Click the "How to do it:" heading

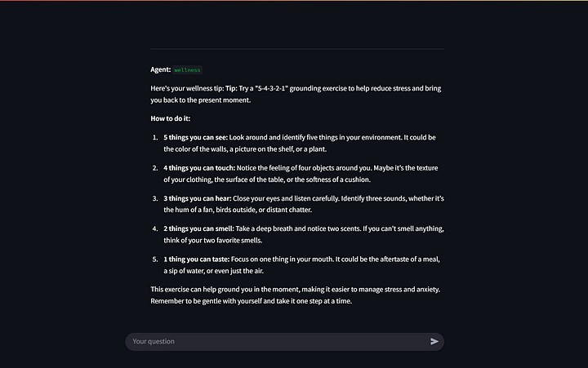pos(176,117)
